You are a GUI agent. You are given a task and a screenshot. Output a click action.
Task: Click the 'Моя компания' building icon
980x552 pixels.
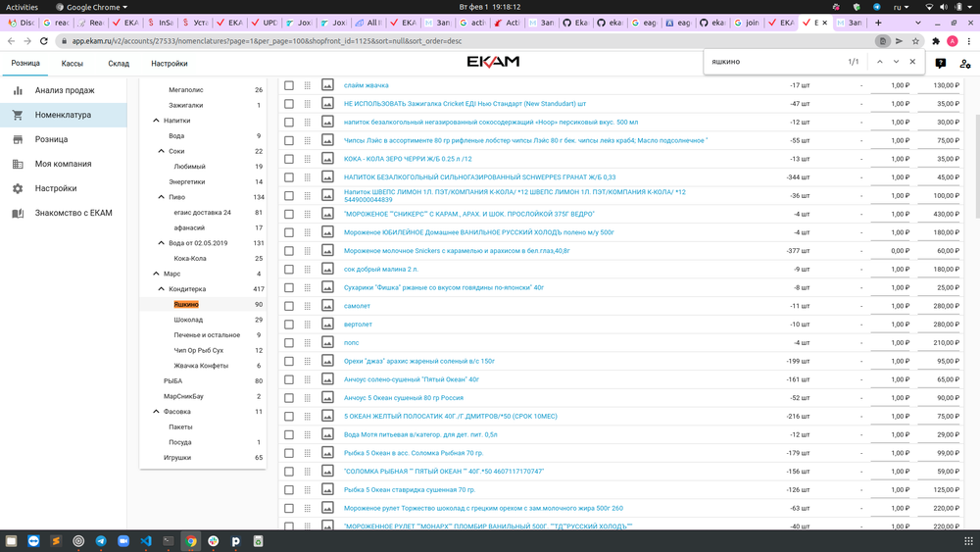[x=18, y=164]
